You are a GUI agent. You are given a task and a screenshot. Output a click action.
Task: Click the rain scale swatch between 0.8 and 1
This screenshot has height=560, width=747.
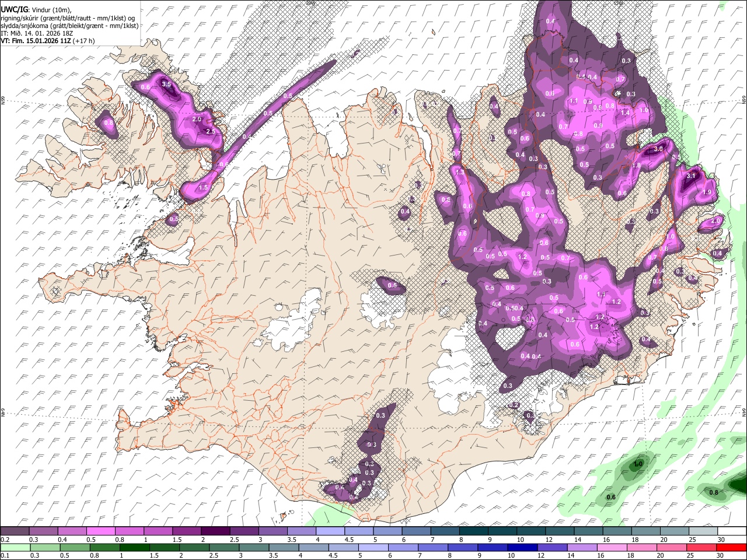coord(104,547)
